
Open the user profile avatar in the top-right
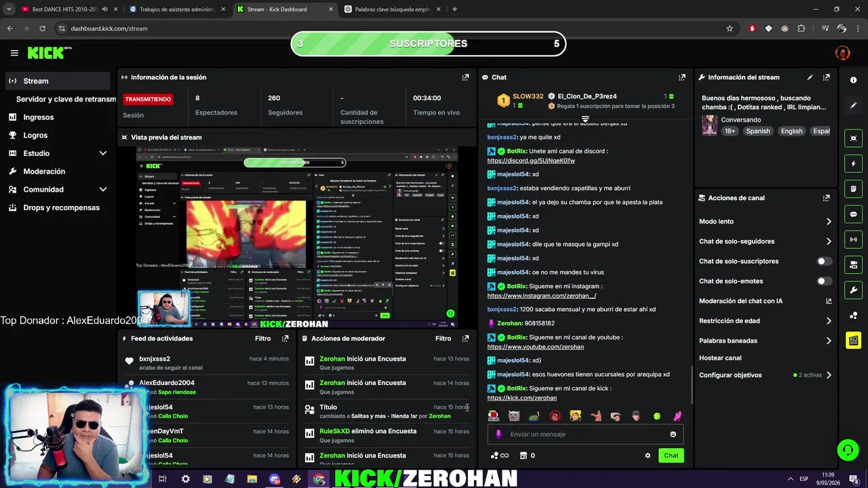tap(842, 53)
